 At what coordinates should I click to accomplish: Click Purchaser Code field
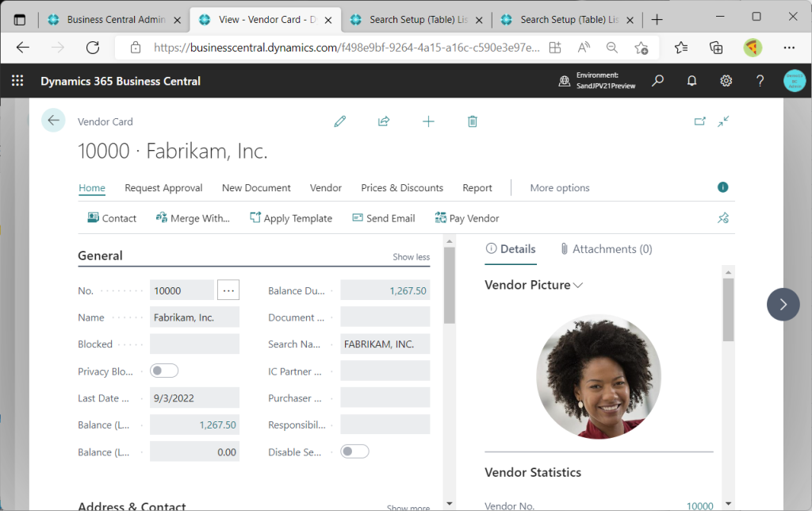(x=385, y=398)
